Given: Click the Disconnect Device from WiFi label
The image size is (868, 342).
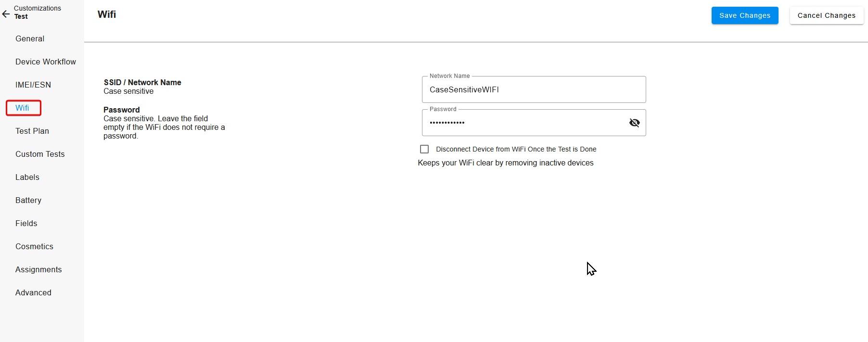Looking at the screenshot, I should [516, 149].
